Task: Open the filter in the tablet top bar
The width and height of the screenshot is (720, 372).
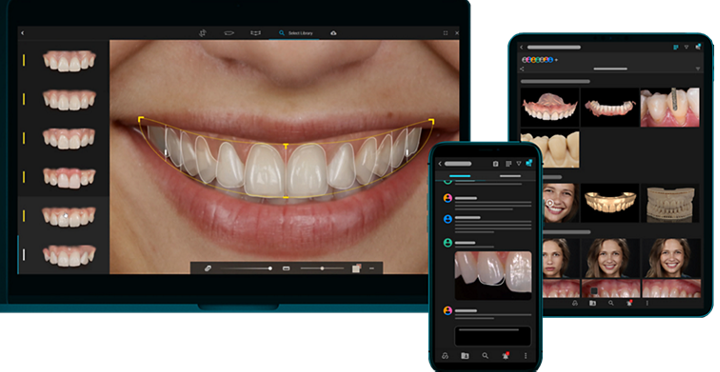Action: pos(686,47)
